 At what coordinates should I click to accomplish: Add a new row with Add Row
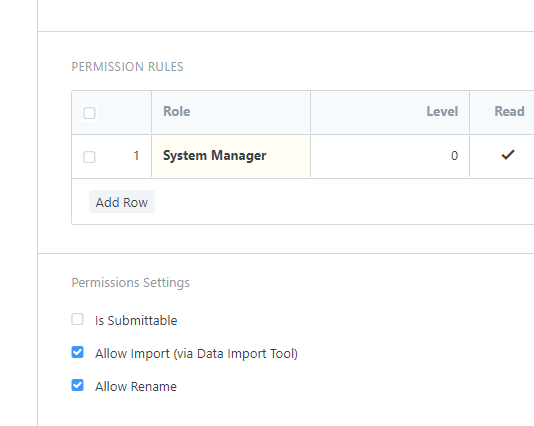[x=122, y=202]
